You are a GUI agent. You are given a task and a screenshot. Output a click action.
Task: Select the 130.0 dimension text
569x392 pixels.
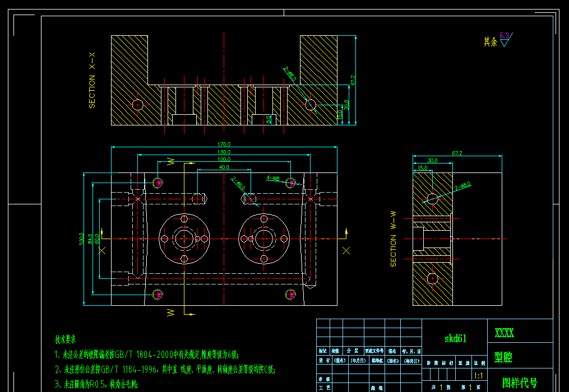point(224,152)
